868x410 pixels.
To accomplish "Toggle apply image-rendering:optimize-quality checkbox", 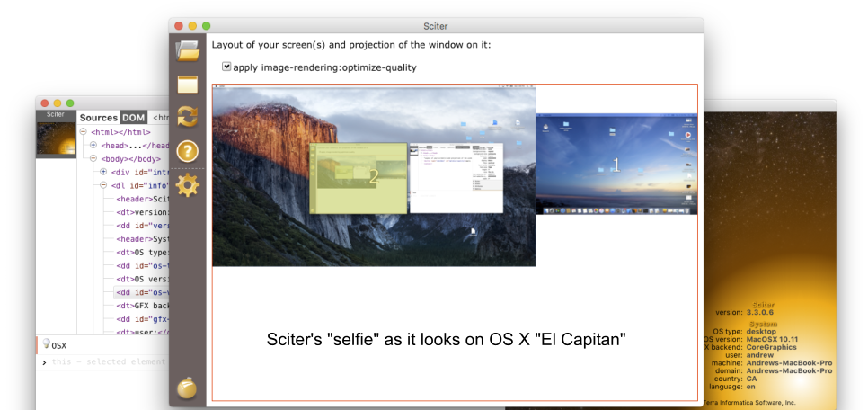I will pyautogui.click(x=226, y=67).
